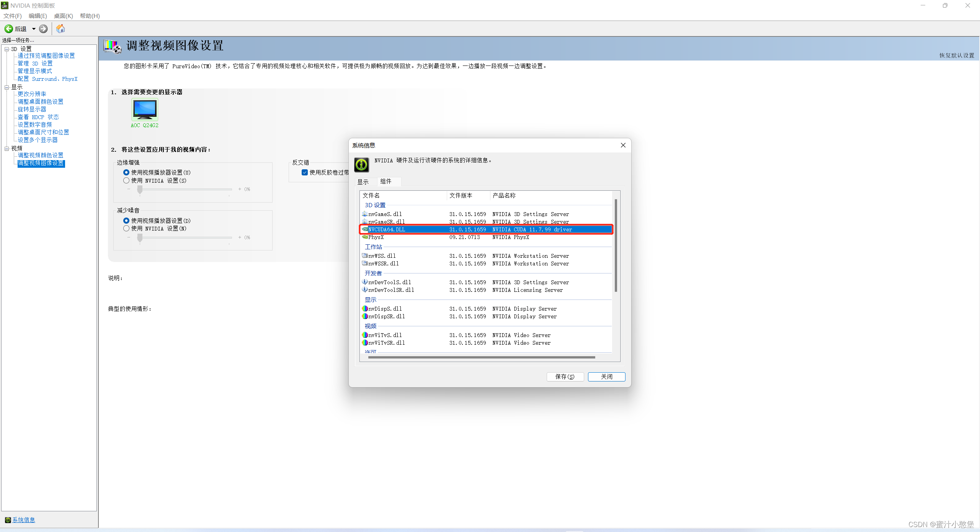This screenshot has width=980, height=532.
Task: Click the Forward arrow icon in toolbar
Action: click(x=44, y=29)
